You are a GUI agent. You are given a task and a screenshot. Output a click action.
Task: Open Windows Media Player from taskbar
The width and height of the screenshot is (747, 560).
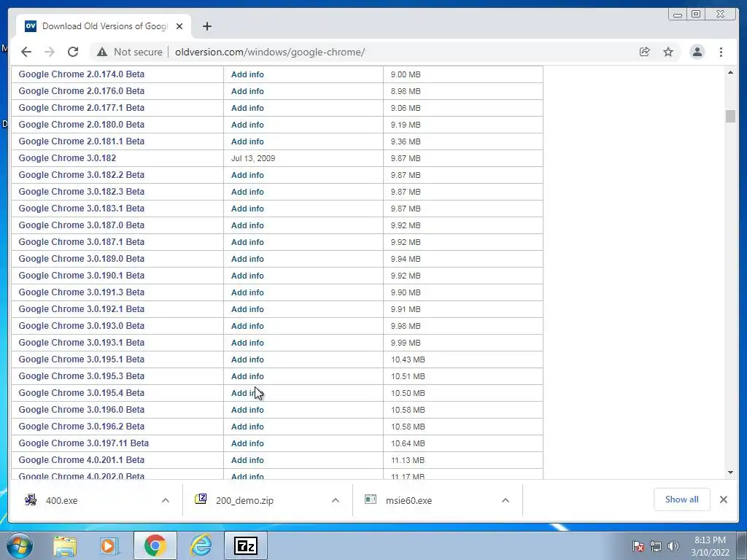click(x=109, y=545)
